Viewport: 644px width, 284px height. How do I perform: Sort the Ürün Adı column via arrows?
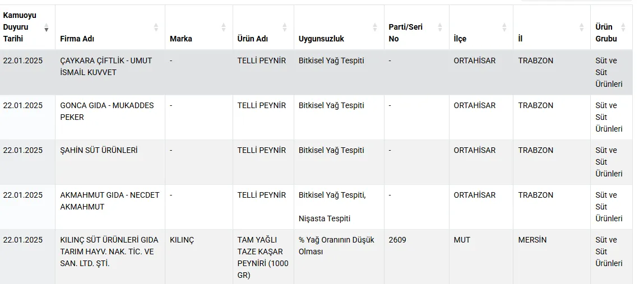(284, 27)
